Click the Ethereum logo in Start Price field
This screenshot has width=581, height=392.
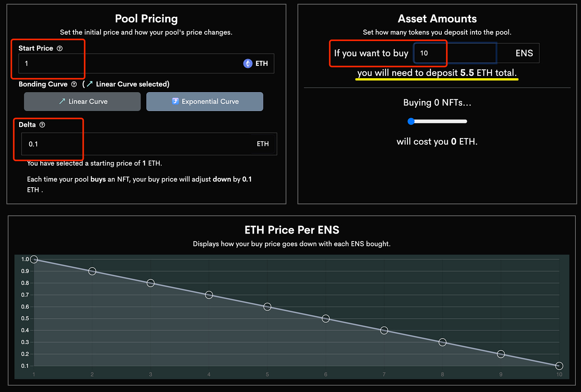[248, 63]
